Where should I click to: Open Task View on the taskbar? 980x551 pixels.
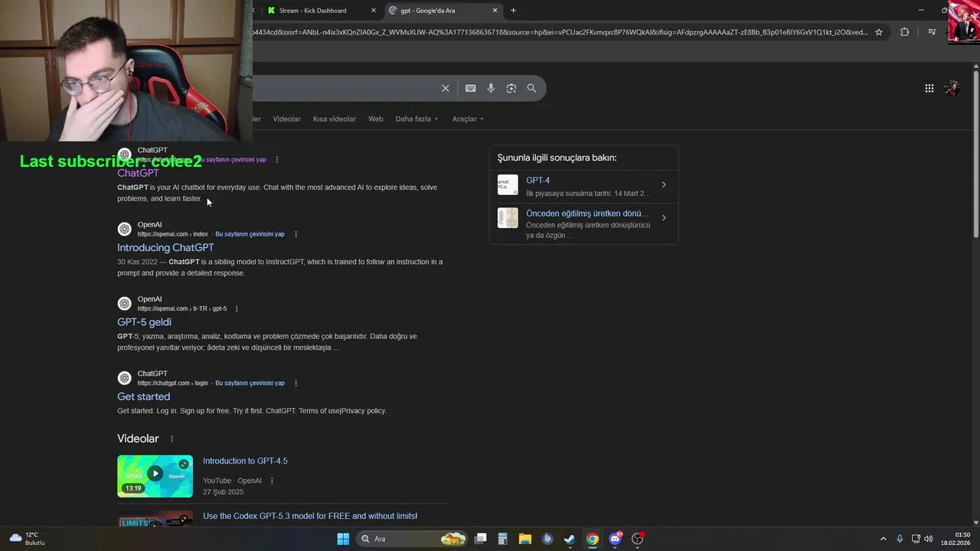click(481, 539)
